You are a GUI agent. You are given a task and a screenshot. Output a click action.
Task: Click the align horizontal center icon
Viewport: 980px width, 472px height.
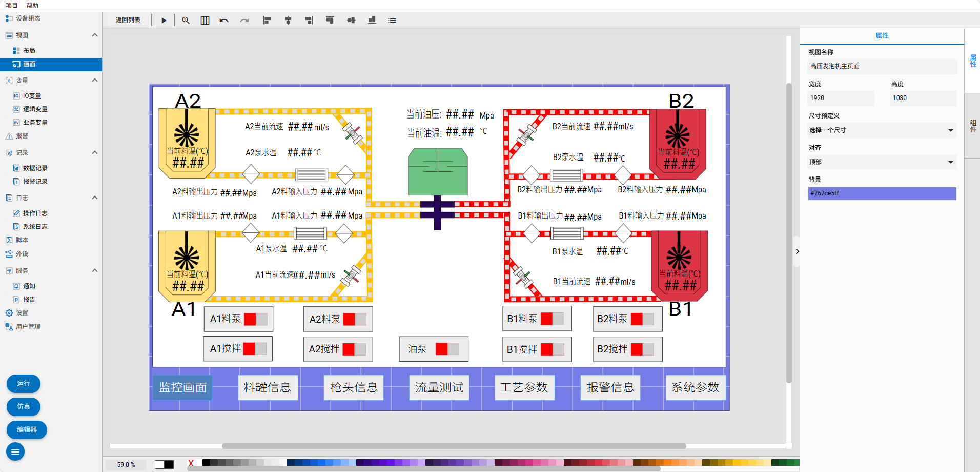click(x=288, y=21)
